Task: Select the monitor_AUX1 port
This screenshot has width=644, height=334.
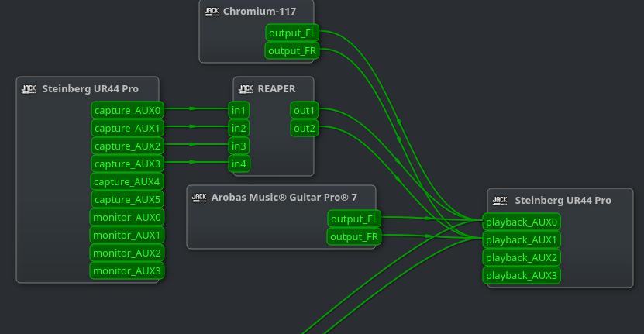Action: point(127,235)
